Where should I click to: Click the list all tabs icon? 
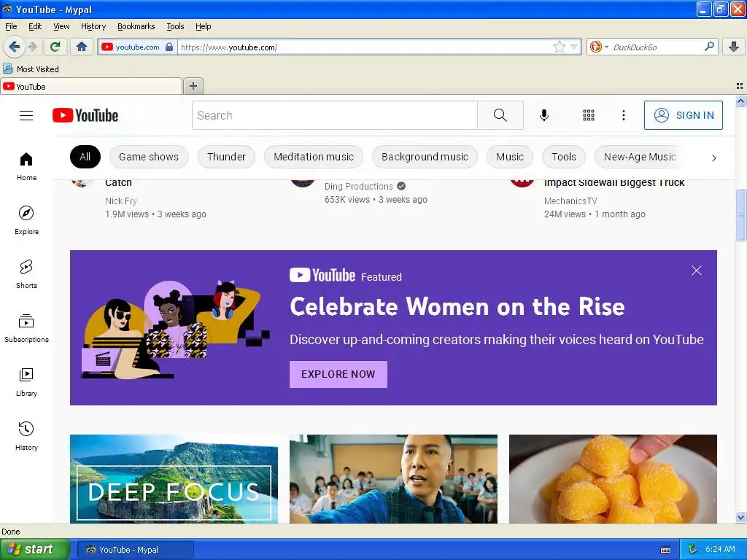tap(740, 86)
